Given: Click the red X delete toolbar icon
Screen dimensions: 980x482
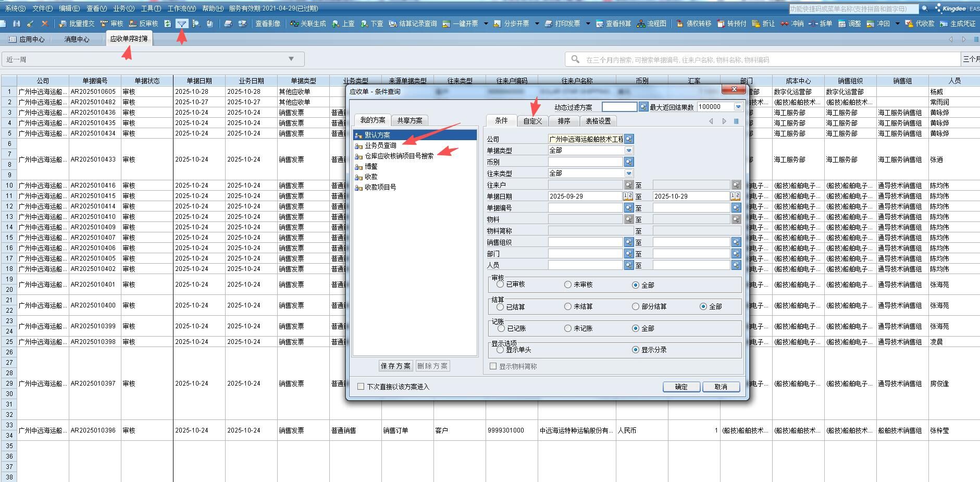Looking at the screenshot, I should 45,23.
